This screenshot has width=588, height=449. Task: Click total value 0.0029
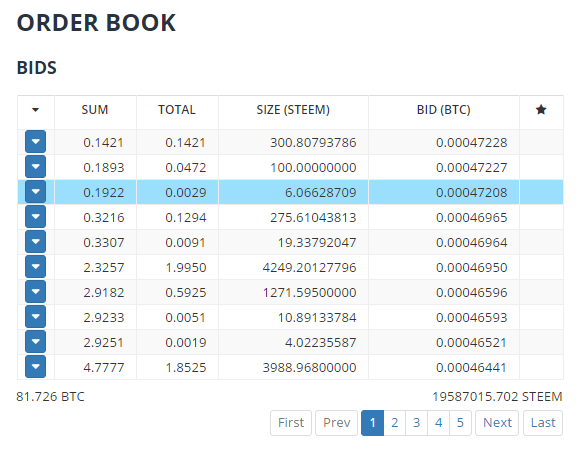click(x=186, y=192)
